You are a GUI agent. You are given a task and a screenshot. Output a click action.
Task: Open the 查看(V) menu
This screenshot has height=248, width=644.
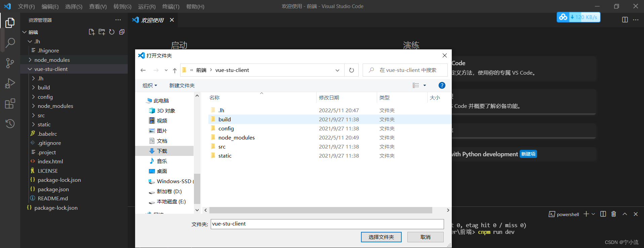[98, 6]
